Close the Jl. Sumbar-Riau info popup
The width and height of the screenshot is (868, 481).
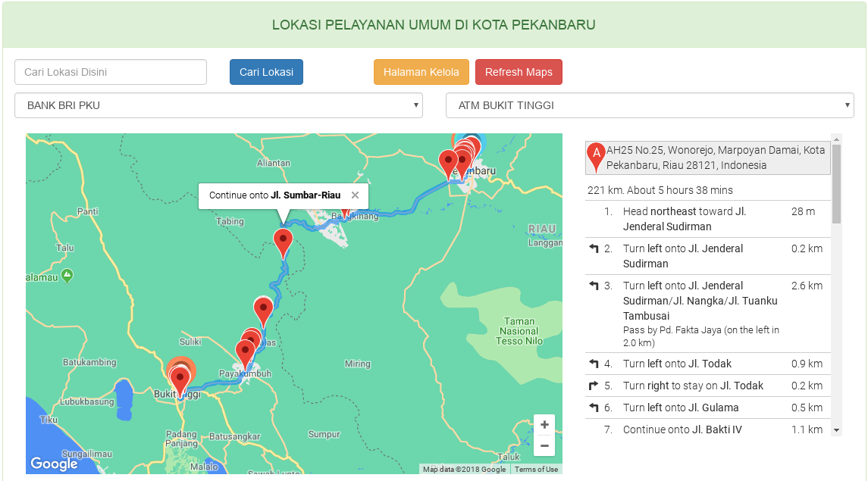tap(356, 195)
